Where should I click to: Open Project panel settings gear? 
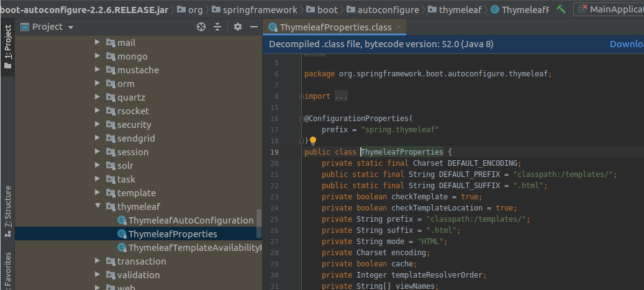tap(237, 27)
